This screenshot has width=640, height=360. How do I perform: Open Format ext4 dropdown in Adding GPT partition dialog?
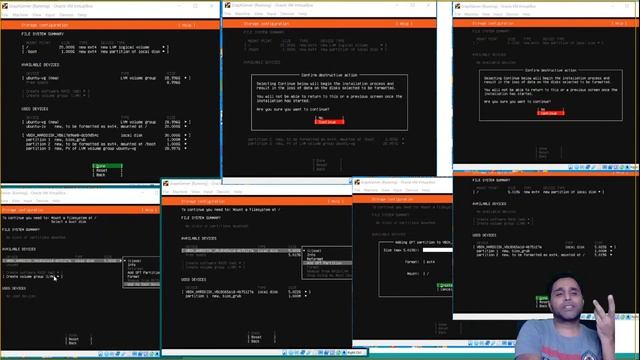click(x=429, y=262)
